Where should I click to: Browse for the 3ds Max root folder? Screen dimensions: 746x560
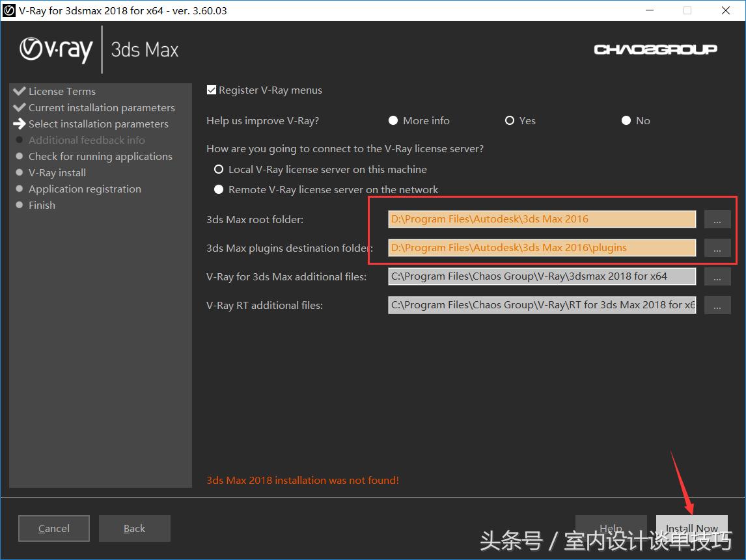click(x=717, y=220)
